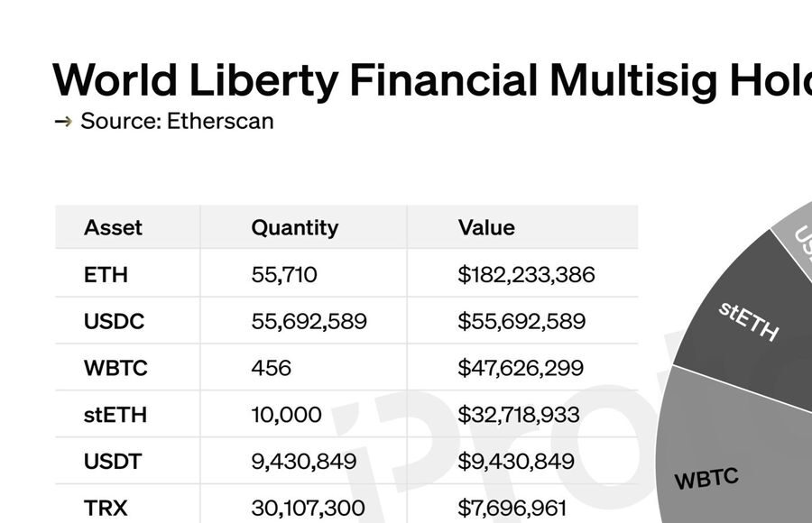This screenshot has width=812, height=523.
Task: Select the Asset column header
Action: (x=114, y=227)
